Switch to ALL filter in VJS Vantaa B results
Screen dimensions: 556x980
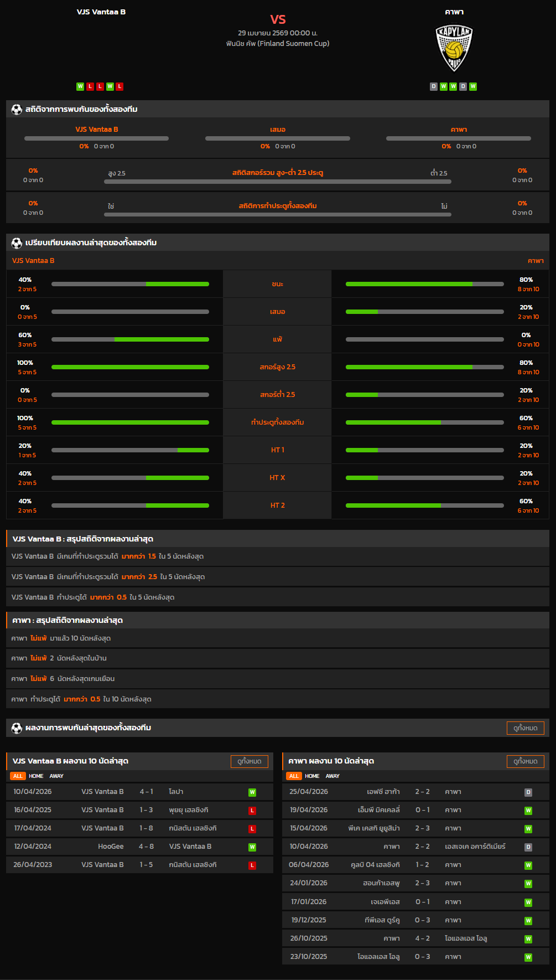point(18,776)
